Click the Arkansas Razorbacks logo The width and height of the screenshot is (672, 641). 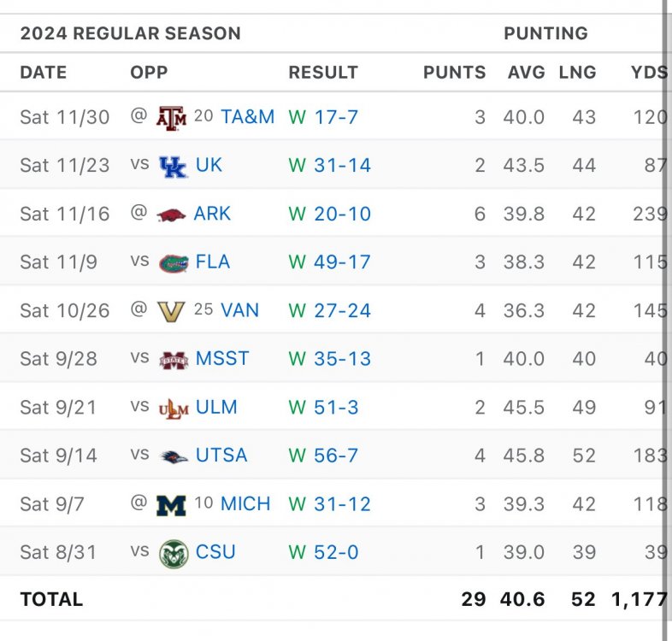pos(172,215)
